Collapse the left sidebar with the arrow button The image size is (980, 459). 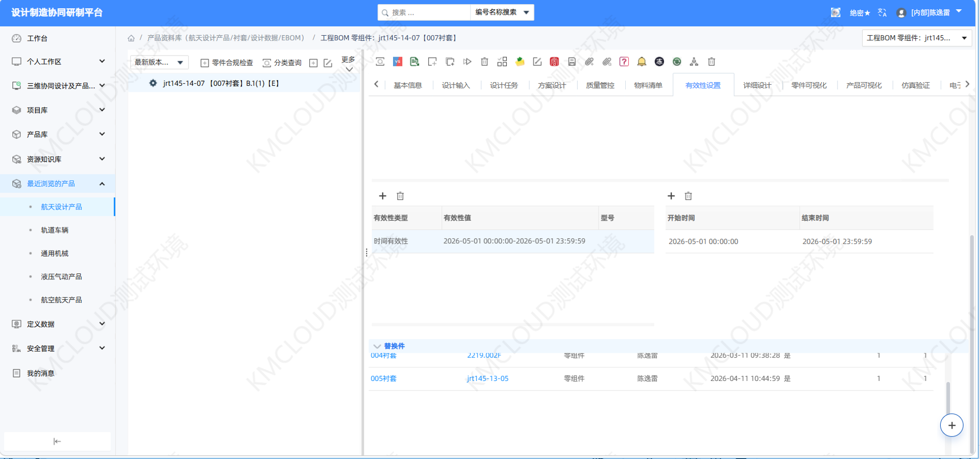coord(57,441)
